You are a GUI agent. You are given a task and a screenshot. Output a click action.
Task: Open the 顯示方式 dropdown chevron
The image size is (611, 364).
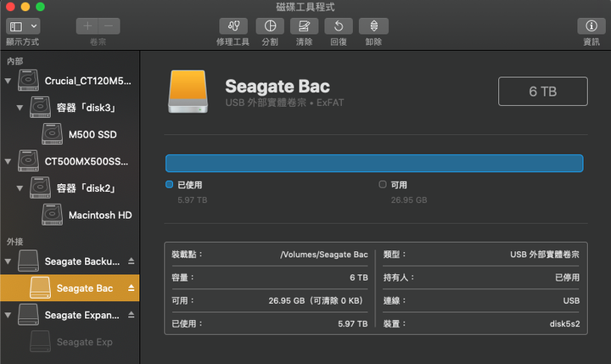coord(34,26)
